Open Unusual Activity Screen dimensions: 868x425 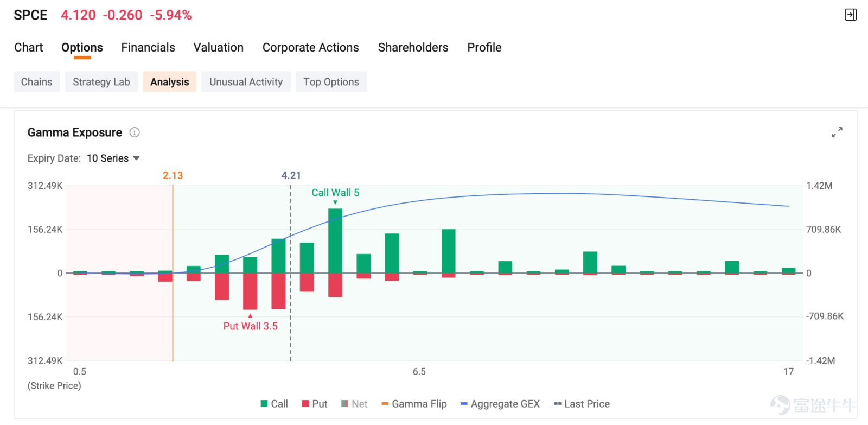[x=246, y=82]
